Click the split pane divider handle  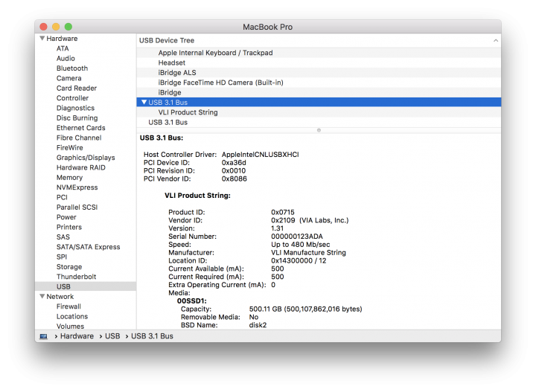point(319,130)
